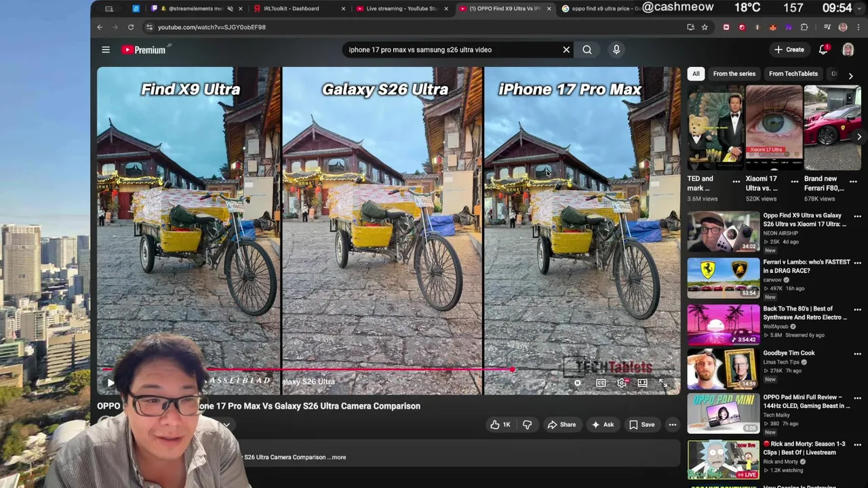This screenshot has height=488, width=868.
Task: Ask about this video with Ask button
Action: pyautogui.click(x=602, y=425)
